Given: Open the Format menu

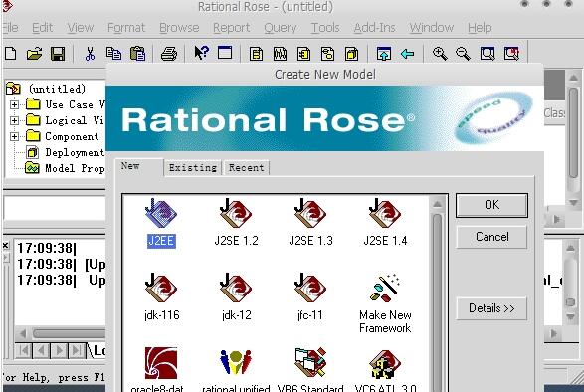Looking at the screenshot, I should [126, 28].
